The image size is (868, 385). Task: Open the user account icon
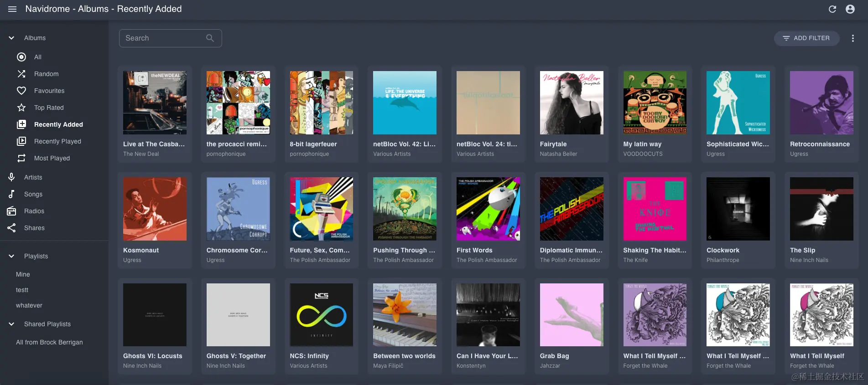coord(850,9)
